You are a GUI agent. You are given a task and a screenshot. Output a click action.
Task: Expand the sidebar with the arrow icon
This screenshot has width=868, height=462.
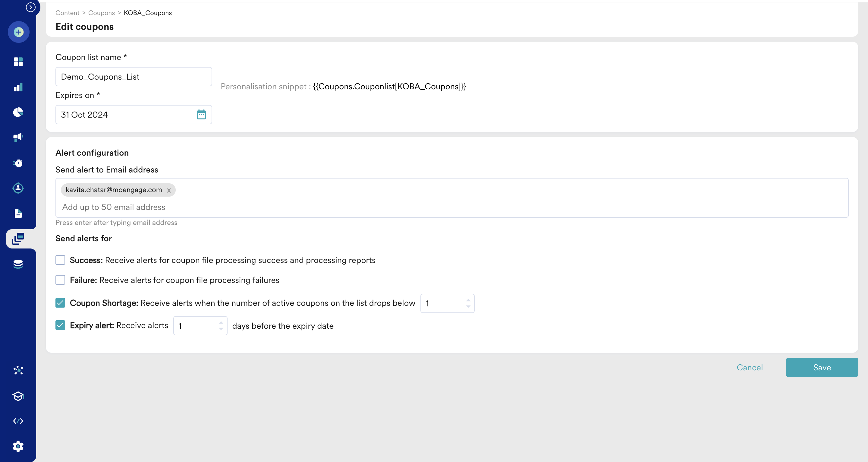(31, 7)
